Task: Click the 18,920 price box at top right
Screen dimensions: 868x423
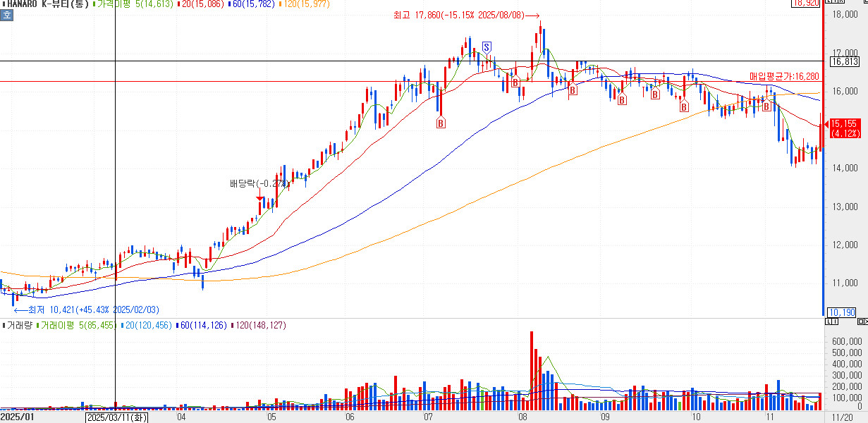Action: (806, 4)
